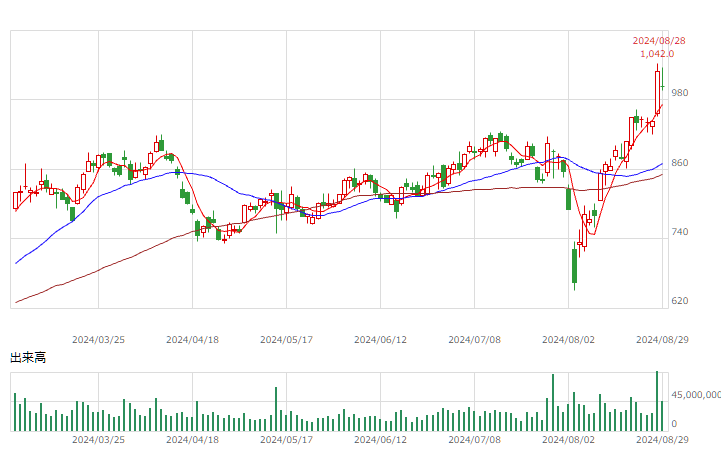Click 2024/08/02 under the volume chart
Screen dimensions: 721x457
[568, 440]
